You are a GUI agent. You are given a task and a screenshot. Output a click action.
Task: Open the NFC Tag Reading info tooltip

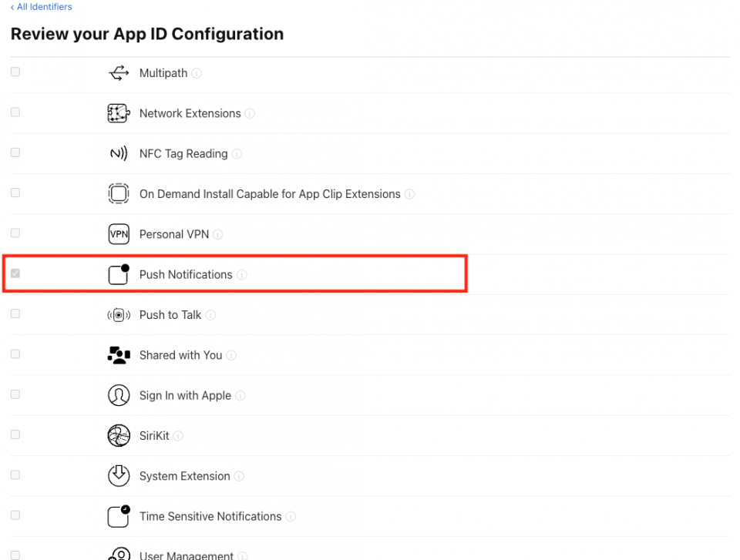point(237,153)
